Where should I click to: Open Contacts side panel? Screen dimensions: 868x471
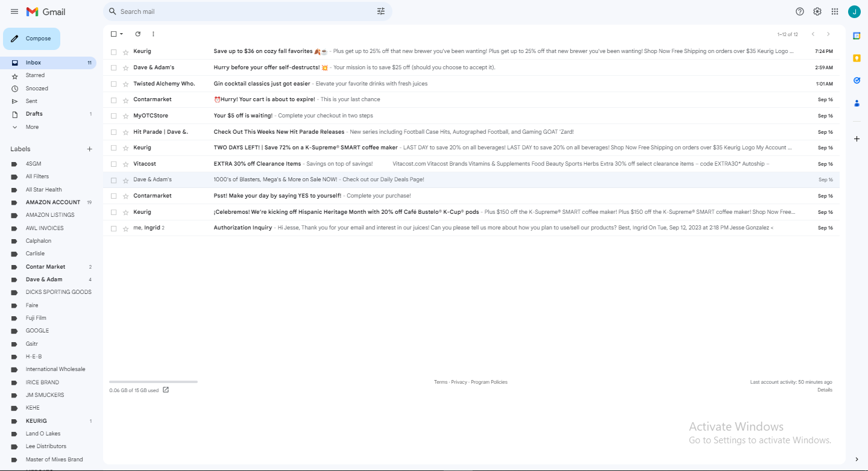(857, 103)
